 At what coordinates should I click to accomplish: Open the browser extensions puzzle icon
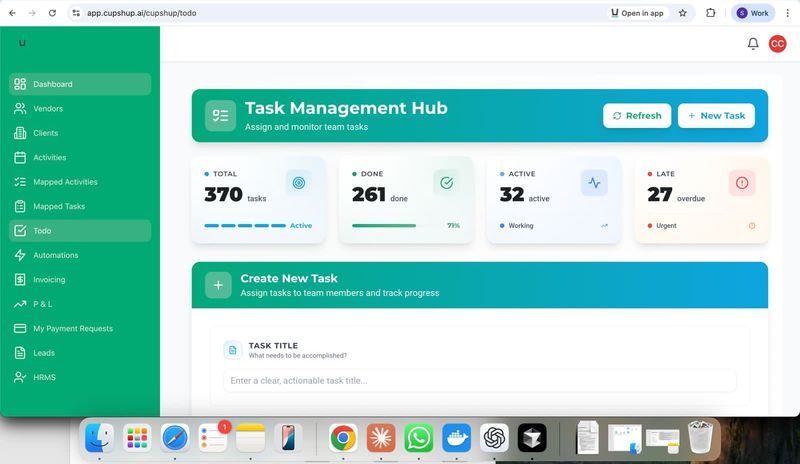click(x=711, y=13)
